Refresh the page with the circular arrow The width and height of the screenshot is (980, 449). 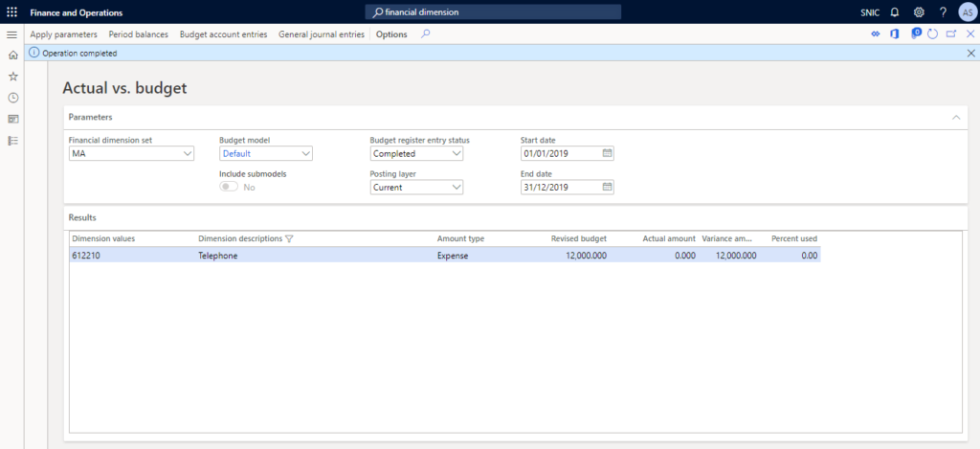pos(932,34)
